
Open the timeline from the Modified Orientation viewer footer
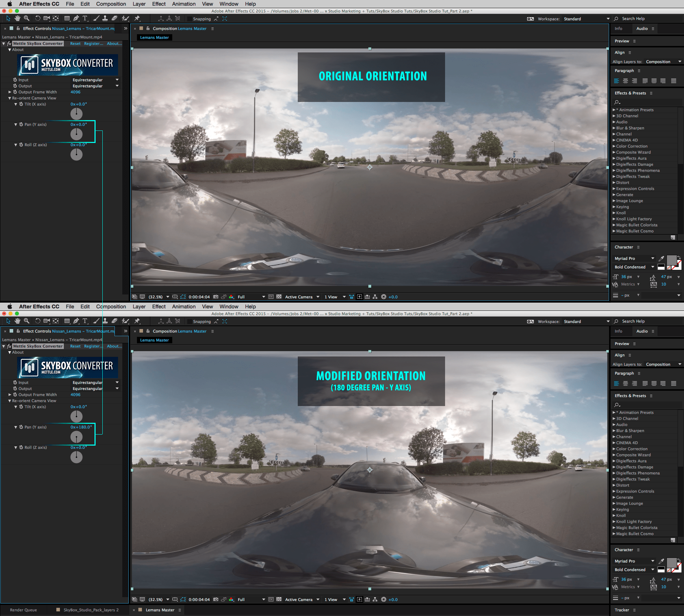click(367, 599)
